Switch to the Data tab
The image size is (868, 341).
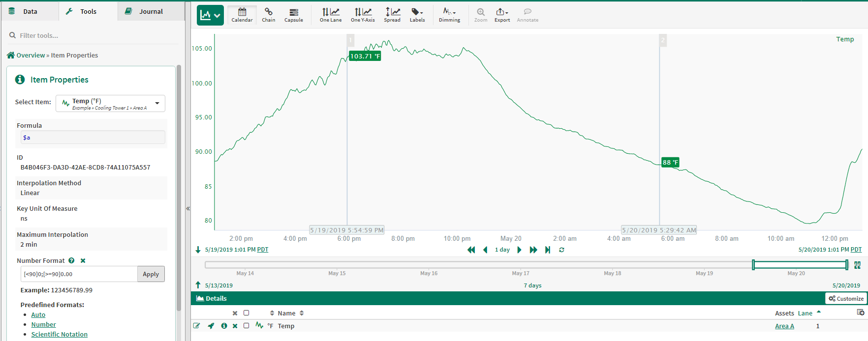coord(30,11)
